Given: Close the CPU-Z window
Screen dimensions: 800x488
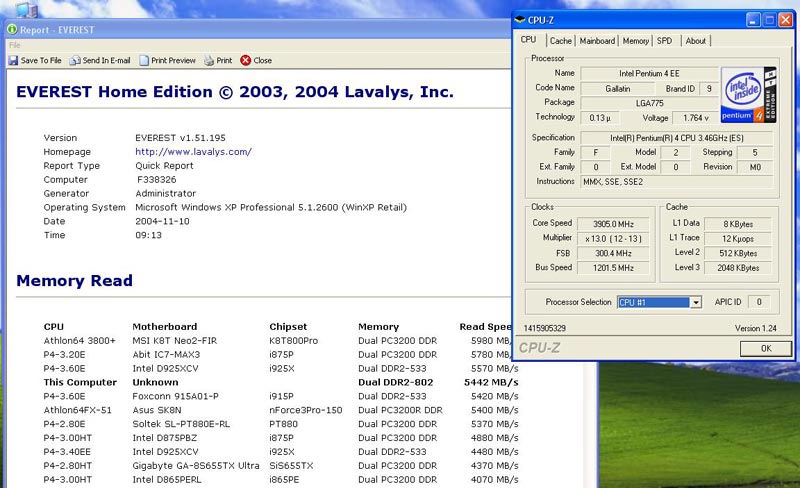Looking at the screenshot, I should pyautogui.click(x=786, y=20).
